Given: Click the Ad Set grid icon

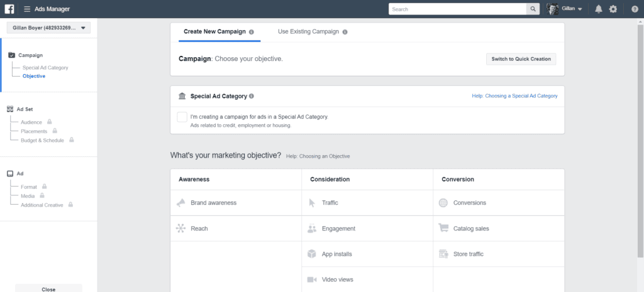Looking at the screenshot, I should [x=10, y=109].
